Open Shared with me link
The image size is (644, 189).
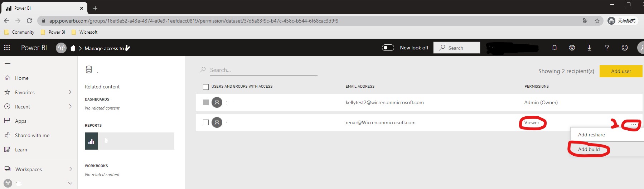(32, 135)
